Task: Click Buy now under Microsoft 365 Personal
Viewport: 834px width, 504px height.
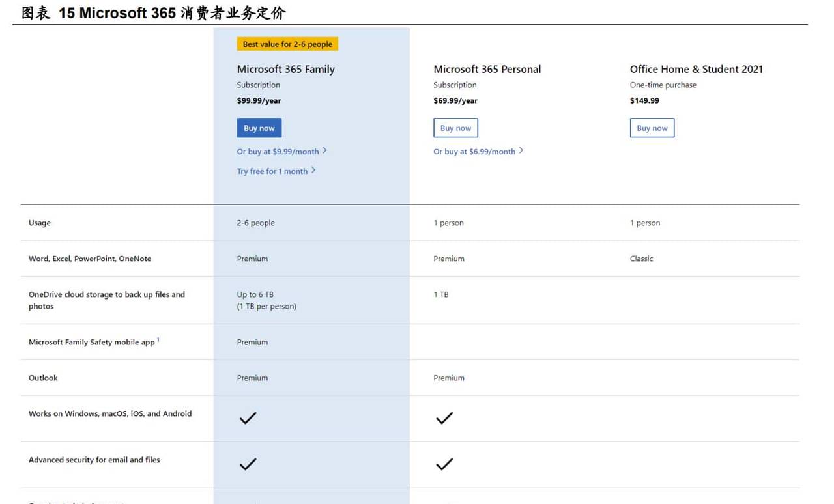Action: coord(455,128)
